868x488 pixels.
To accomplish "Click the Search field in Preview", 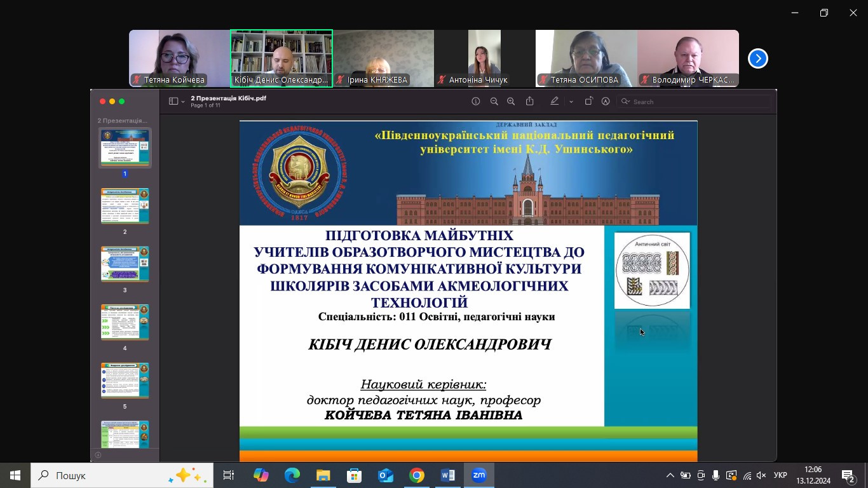I will tap(693, 102).
